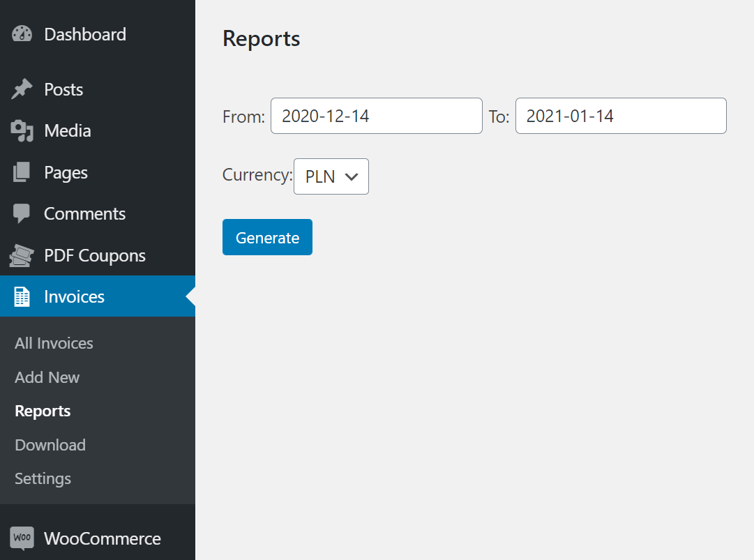
Task: Open All Invoices submenu link
Action: 54,343
